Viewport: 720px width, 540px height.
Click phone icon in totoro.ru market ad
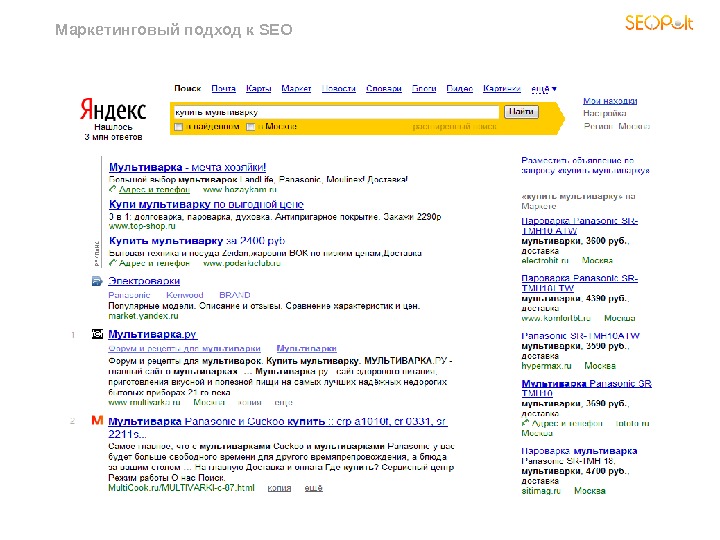pyautogui.click(x=525, y=423)
